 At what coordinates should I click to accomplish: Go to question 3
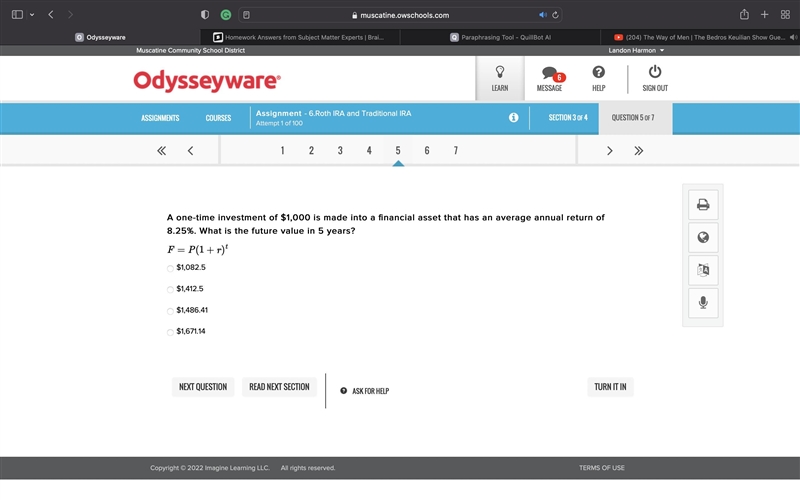(340, 151)
